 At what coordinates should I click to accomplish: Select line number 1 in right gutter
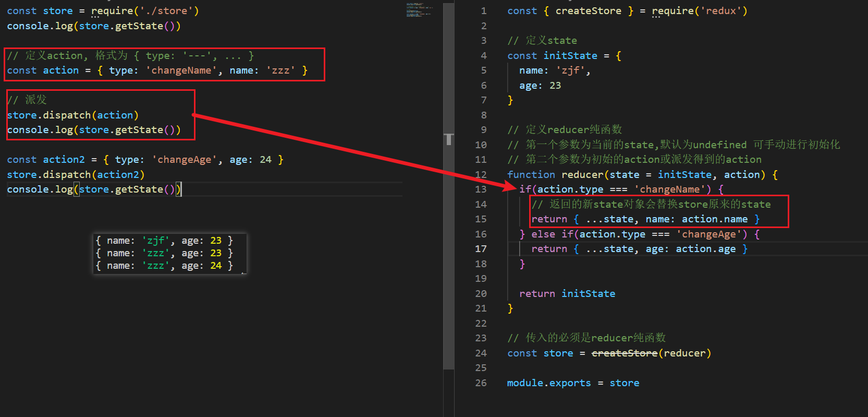484,11
